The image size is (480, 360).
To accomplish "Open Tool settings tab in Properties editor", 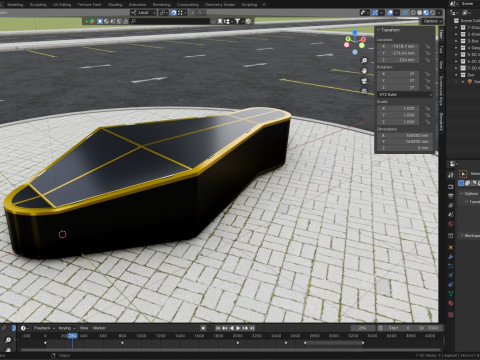I will click(451, 175).
